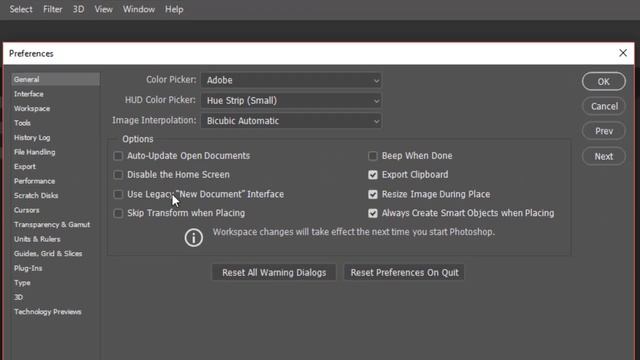Open the Select menu
Screen dimensions: 640x360
pos(21,9)
